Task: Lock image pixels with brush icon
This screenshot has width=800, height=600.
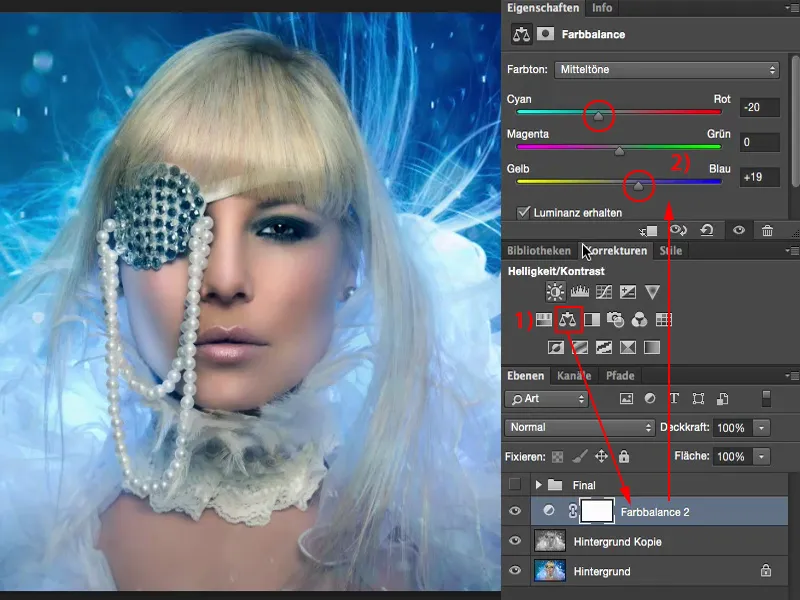Action: [x=580, y=457]
